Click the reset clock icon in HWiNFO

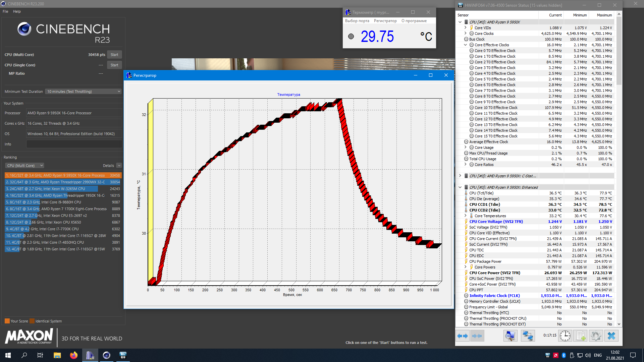point(565,336)
